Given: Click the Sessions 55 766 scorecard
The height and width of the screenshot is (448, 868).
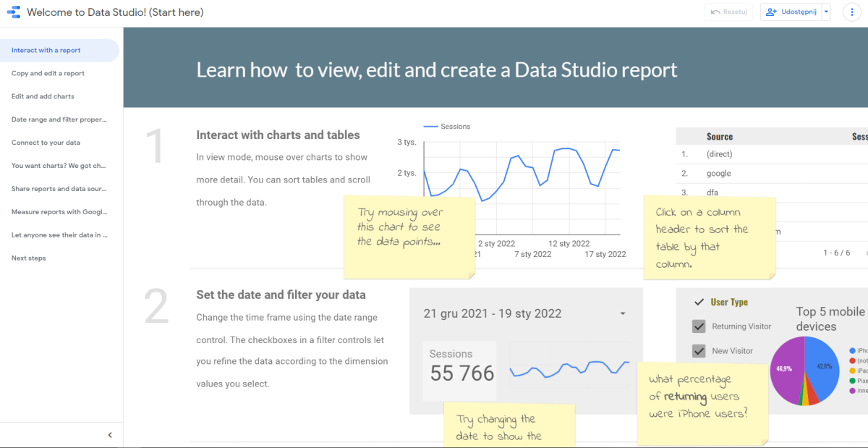Looking at the screenshot, I should (x=459, y=371).
